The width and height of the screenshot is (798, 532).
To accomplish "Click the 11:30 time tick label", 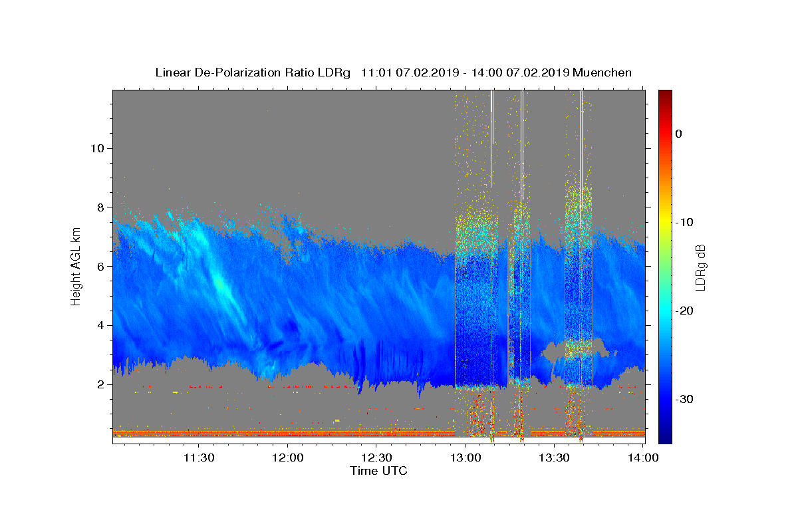I will click(199, 458).
